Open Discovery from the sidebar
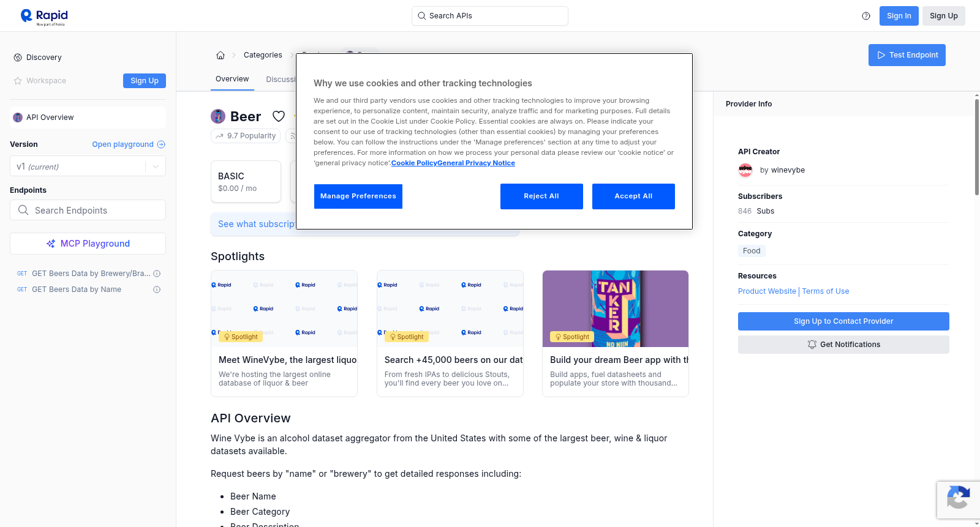The width and height of the screenshot is (980, 527). coord(38,58)
